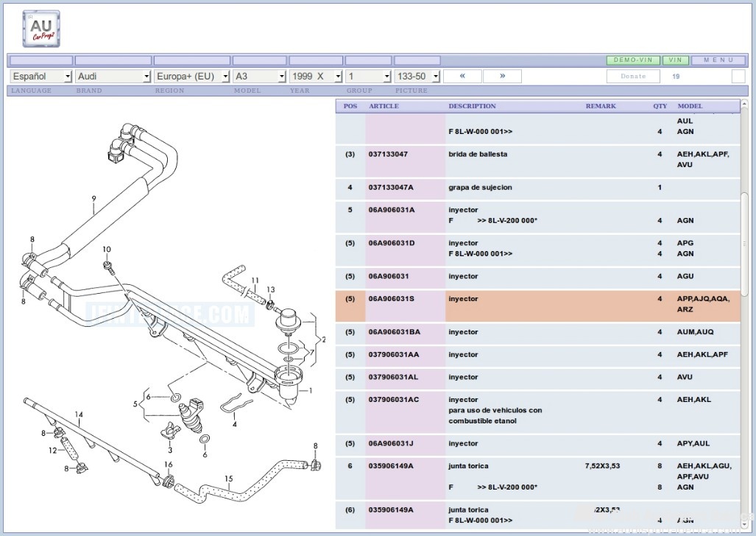Click callout number 12 in the diagram

click(x=52, y=451)
